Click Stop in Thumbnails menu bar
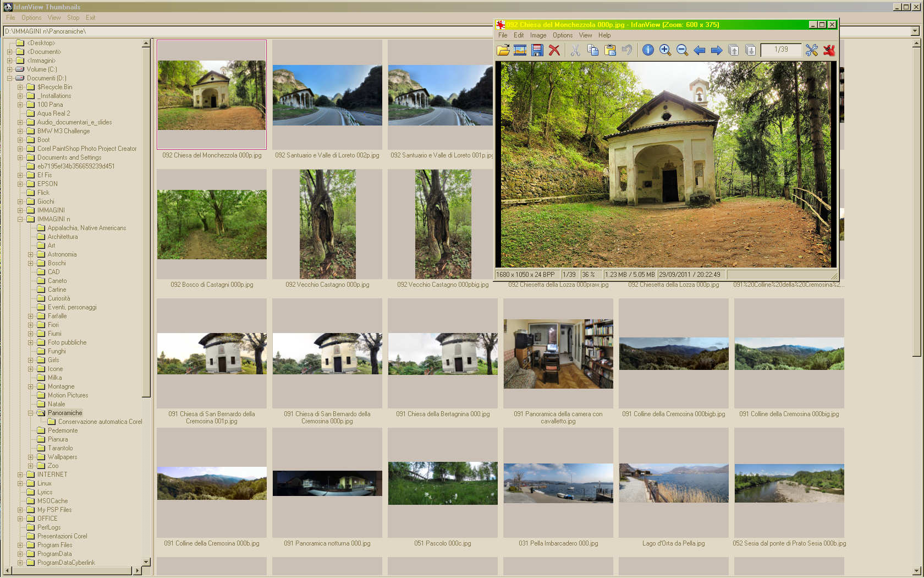The width and height of the screenshot is (924, 578). tap(73, 18)
